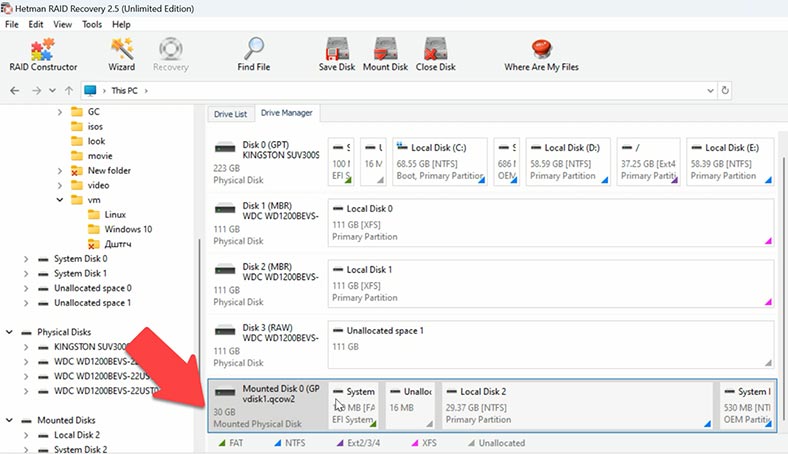
Task: Open the address bar dropdown
Action: (710, 90)
